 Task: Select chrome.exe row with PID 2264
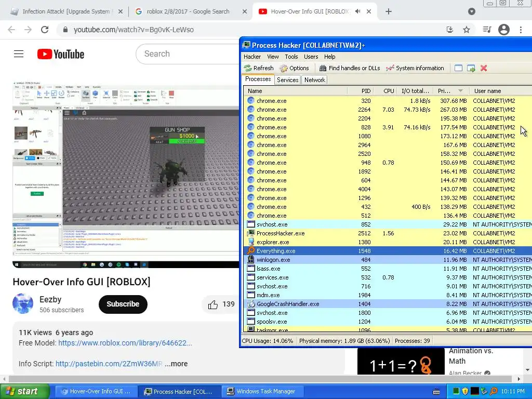point(388,110)
